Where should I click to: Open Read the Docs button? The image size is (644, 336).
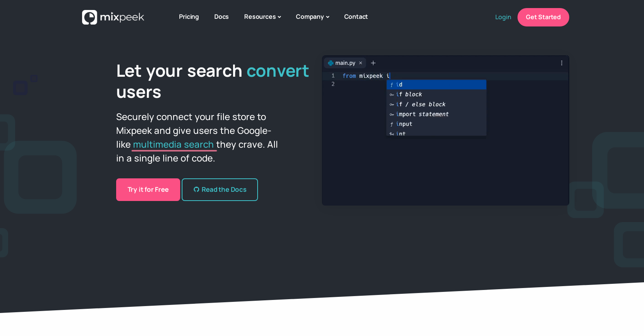[220, 189]
